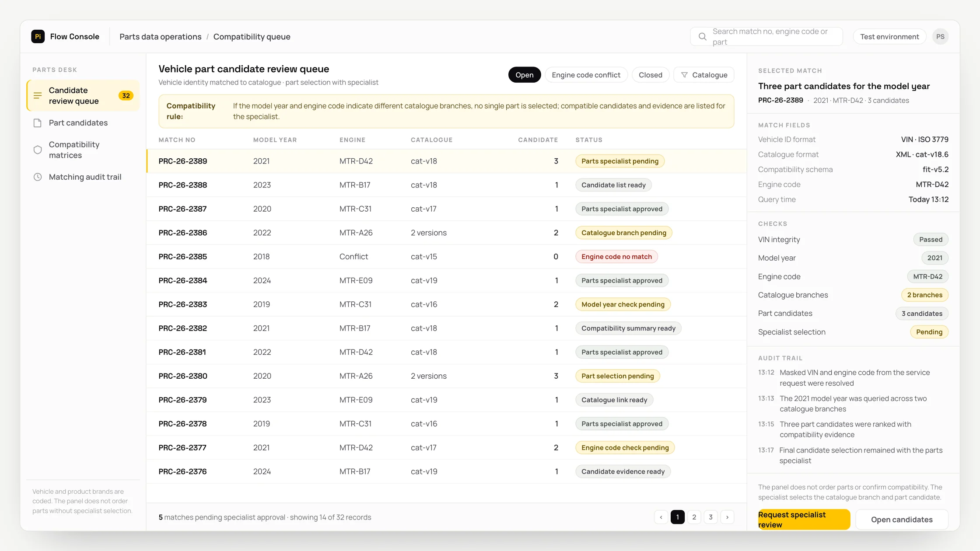Go to page 1

point(678,517)
